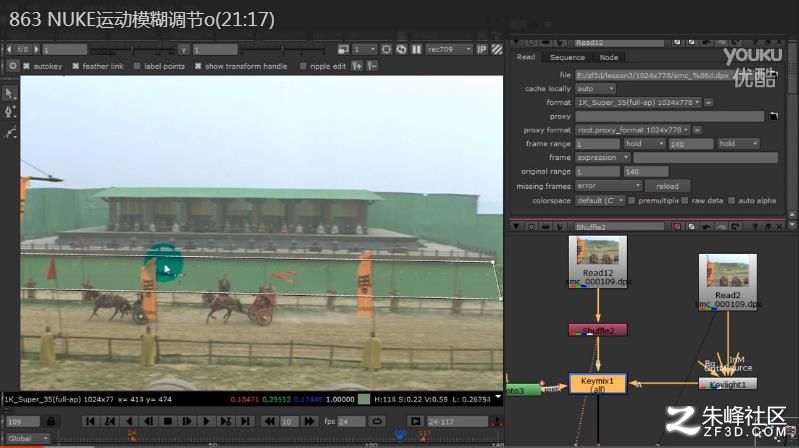The width and height of the screenshot is (799, 448).
Task: Select the Shuffle2 node in node graph
Action: click(598, 330)
